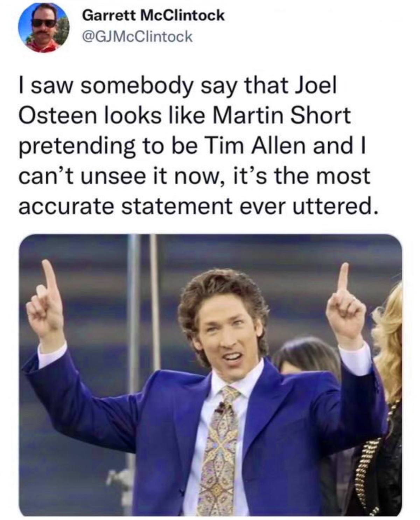Image resolution: width=420 pixels, height=520 pixels.
Task: Click the display name Garrett McClintock
Action: pyautogui.click(x=153, y=15)
